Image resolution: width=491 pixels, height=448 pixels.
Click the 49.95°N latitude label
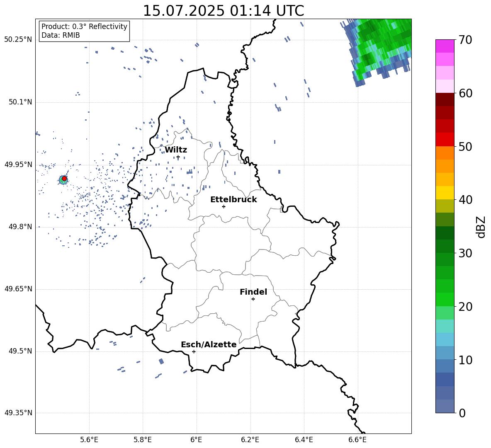(x=18, y=165)
